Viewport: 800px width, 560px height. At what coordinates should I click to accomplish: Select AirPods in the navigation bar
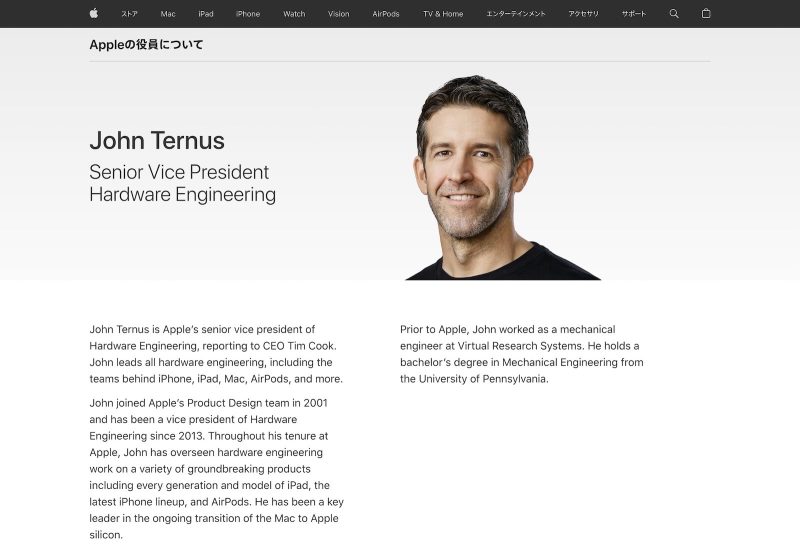[386, 14]
